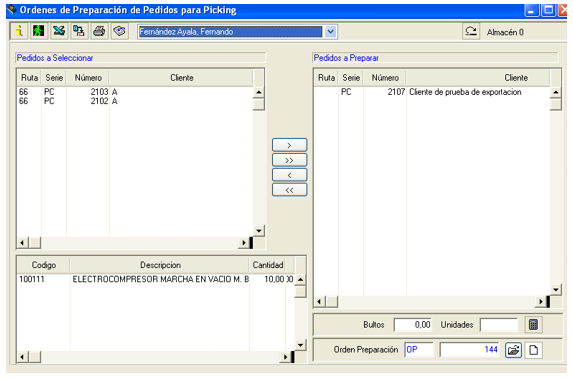Maximize the Ordenes de Preparación window
Viewport: 573px width, 378px height.
click(x=549, y=10)
